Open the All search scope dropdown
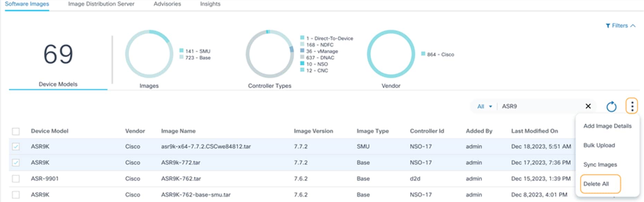Image resolution: width=644 pixels, height=202 pixels. (x=484, y=107)
